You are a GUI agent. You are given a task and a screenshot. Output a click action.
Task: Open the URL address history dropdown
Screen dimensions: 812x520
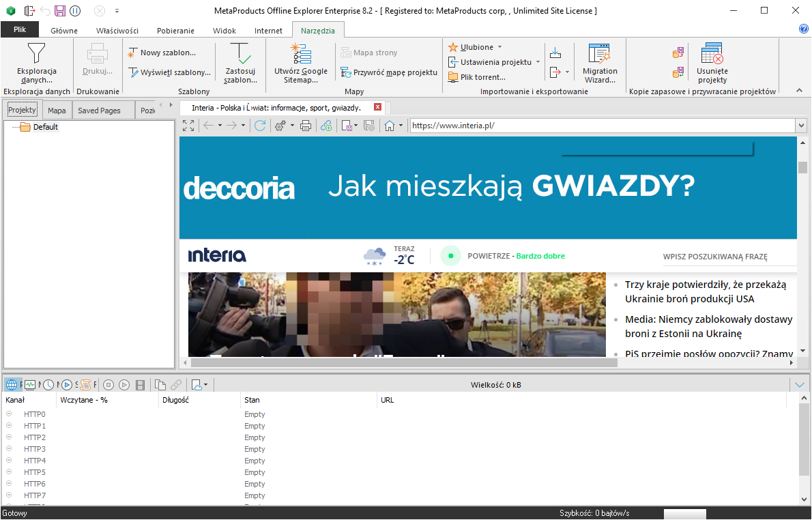click(801, 126)
